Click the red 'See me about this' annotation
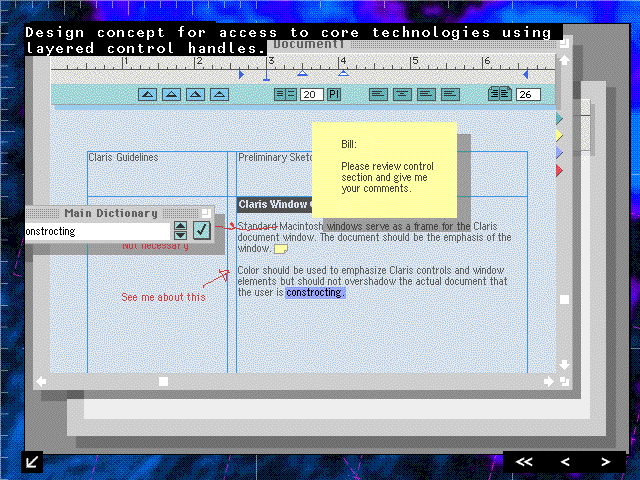 163,297
